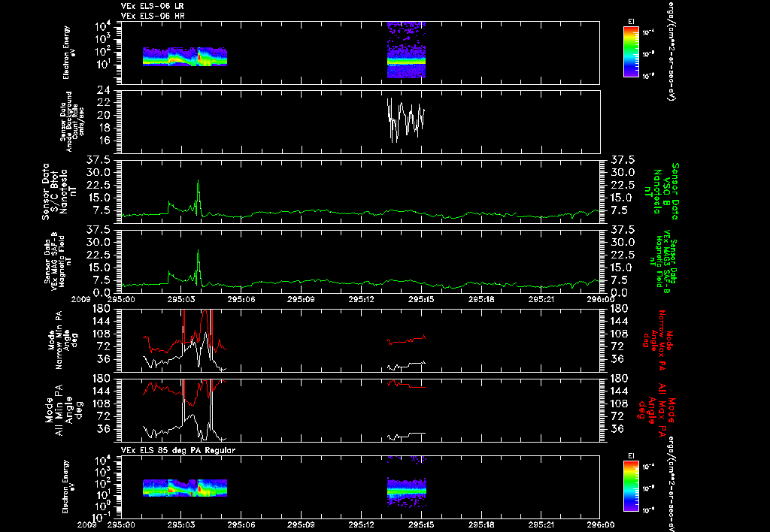This screenshot has width=770, height=532.
Task: Click the "295:12" tick on the middle time axis
Action: click(361, 299)
